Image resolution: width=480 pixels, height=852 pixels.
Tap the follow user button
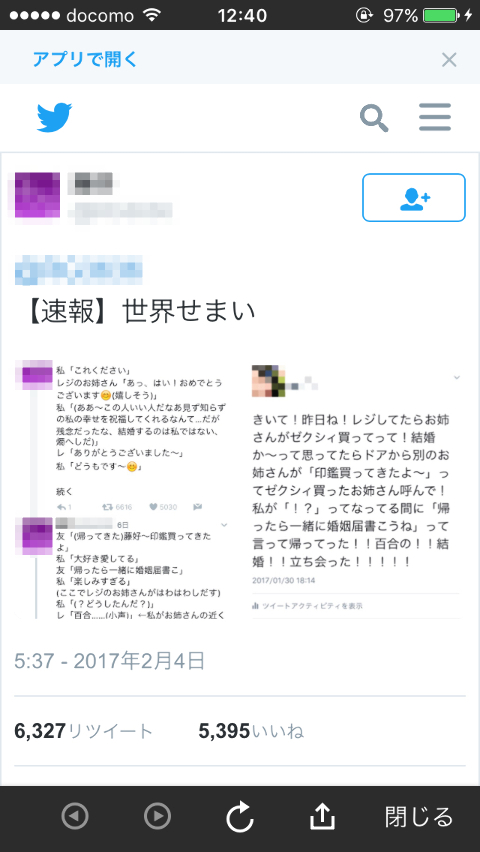tap(414, 198)
